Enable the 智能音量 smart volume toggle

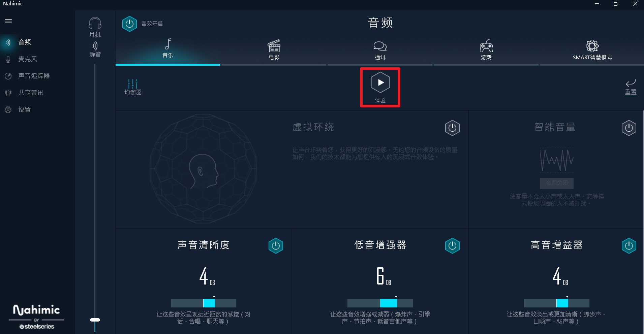tap(629, 128)
